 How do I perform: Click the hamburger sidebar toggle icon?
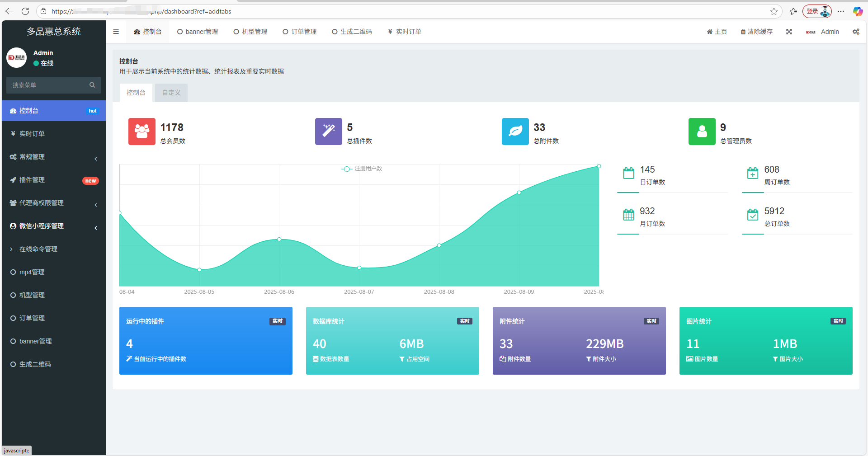pos(116,32)
